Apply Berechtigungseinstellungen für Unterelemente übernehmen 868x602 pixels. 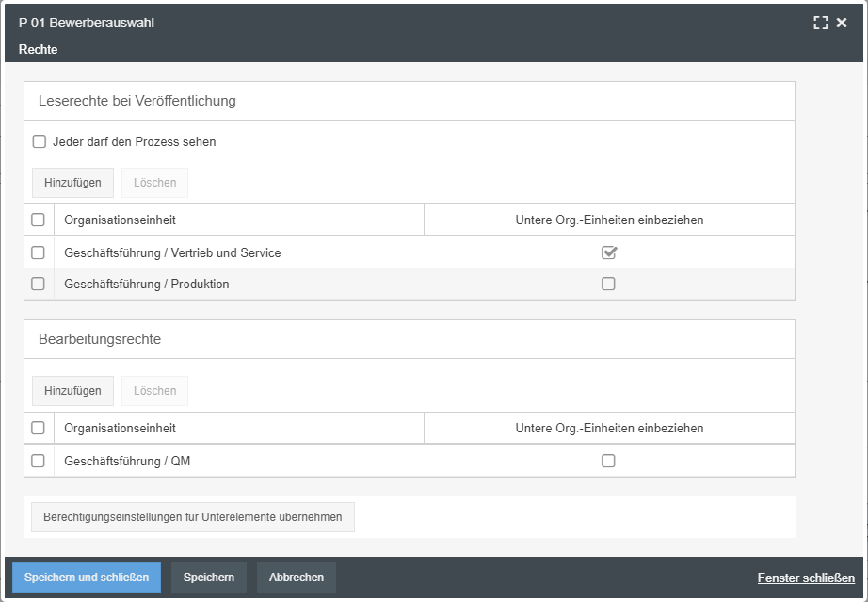tap(193, 517)
